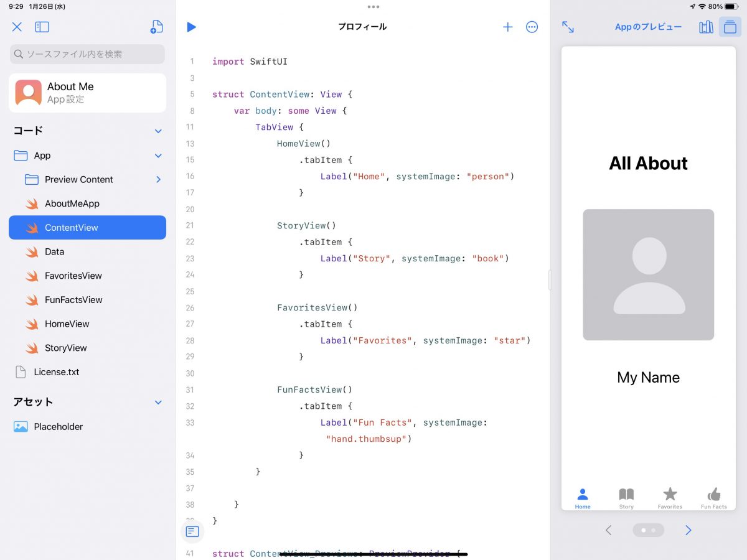Open the ellipsis more options menu
Viewport: 747px width, 560px height.
tap(532, 27)
